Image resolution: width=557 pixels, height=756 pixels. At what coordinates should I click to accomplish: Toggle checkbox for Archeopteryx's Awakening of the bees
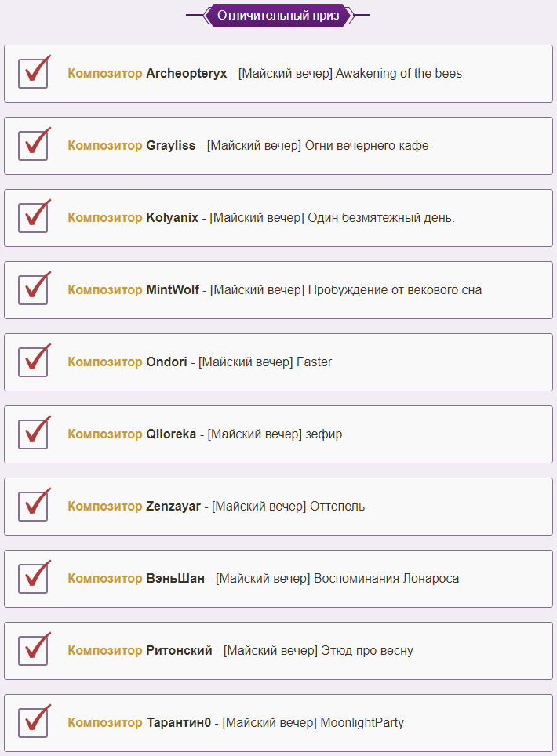coord(33,73)
